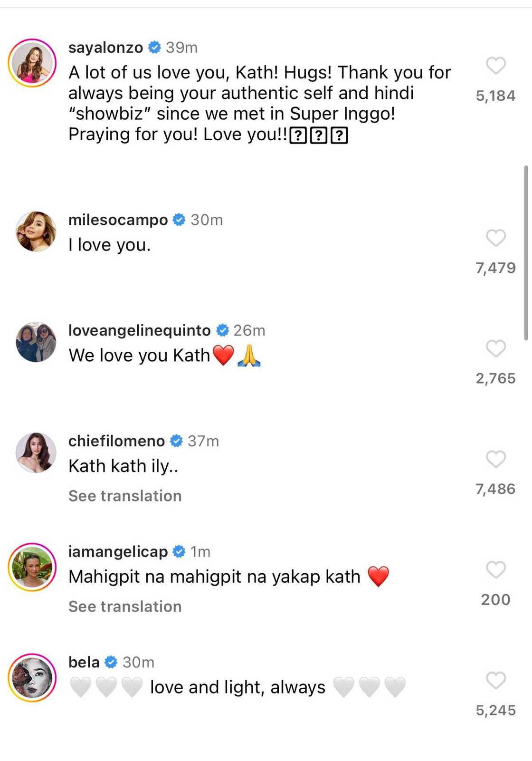Open bela's profile avatar

(x=32, y=677)
